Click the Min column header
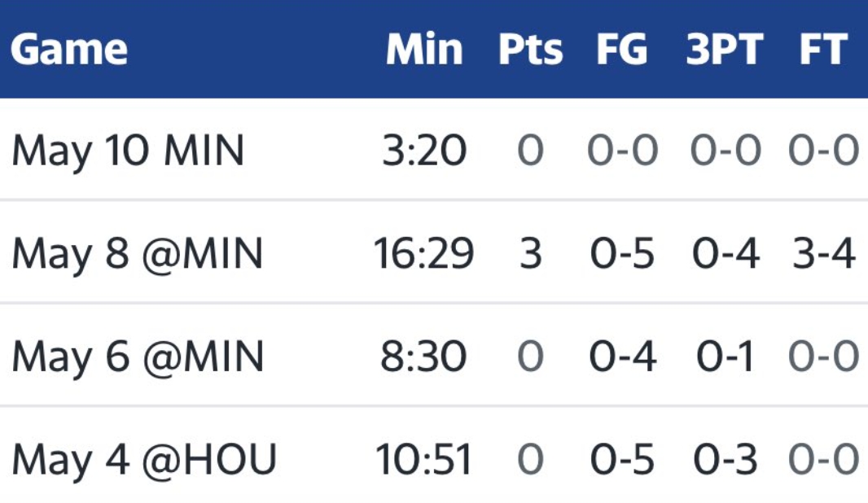Screen dimensions: 868x503 tap(424, 50)
